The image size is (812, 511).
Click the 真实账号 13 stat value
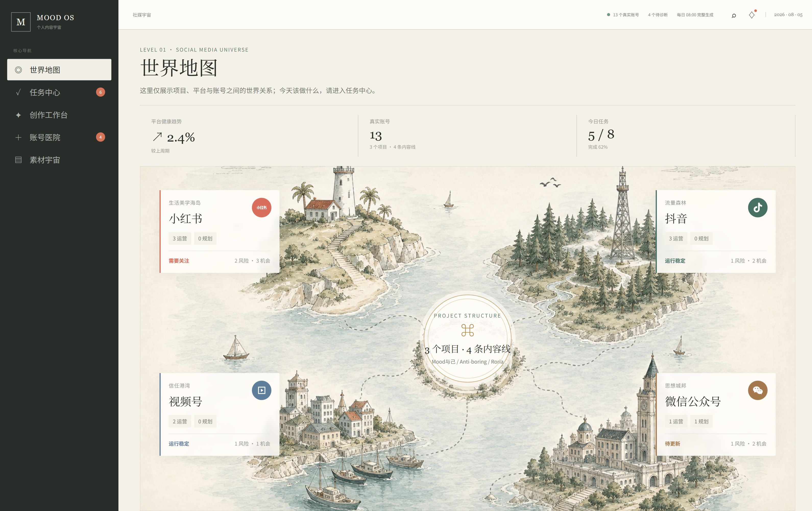(x=376, y=136)
